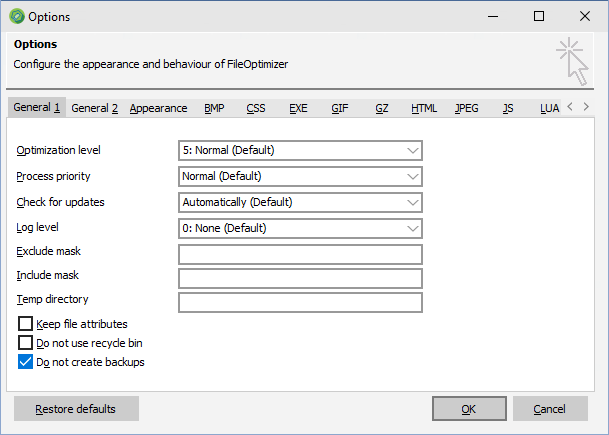
Task: Click the cursor graphic in the header
Action: pos(572,61)
